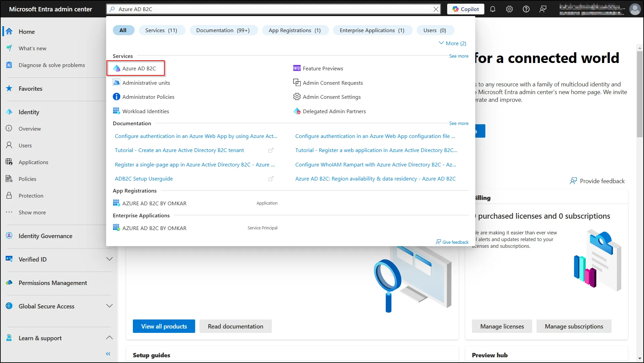Open Tutorial - Register a web application link
Viewport: 644px width, 363px height.
pyautogui.click(x=376, y=150)
